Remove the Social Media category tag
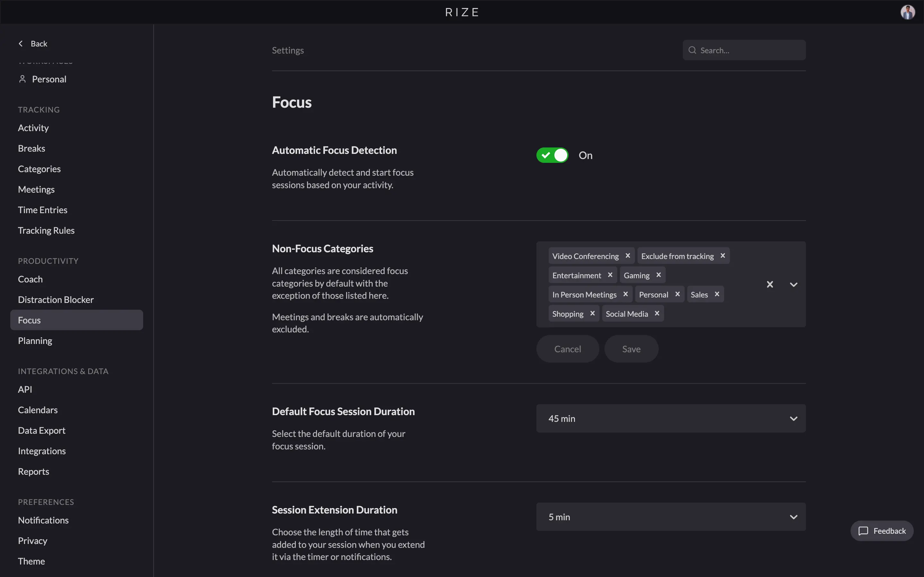Screen dimensions: 924x577 (x=657, y=313)
